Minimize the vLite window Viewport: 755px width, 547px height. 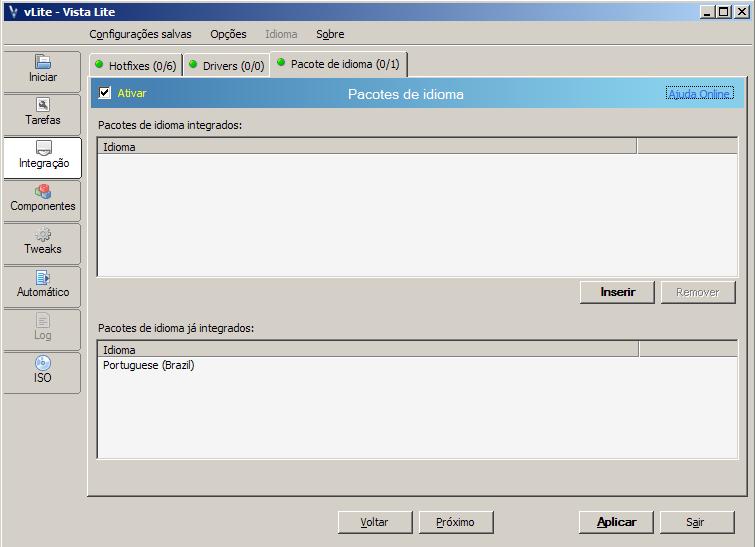click(x=707, y=12)
